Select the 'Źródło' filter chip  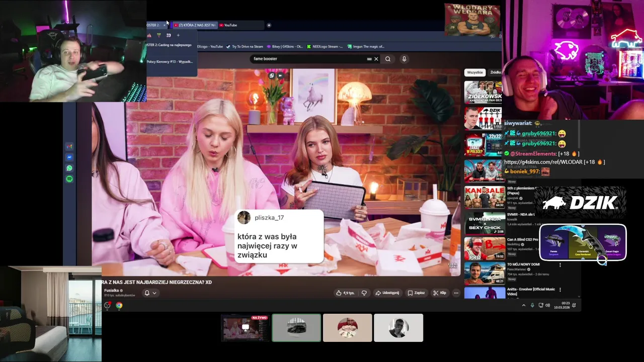(x=495, y=72)
